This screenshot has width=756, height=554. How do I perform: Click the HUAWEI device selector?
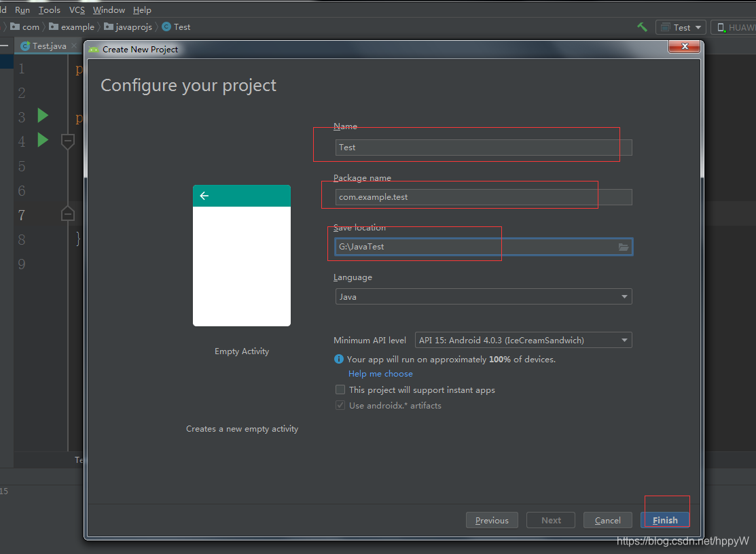tap(735, 27)
